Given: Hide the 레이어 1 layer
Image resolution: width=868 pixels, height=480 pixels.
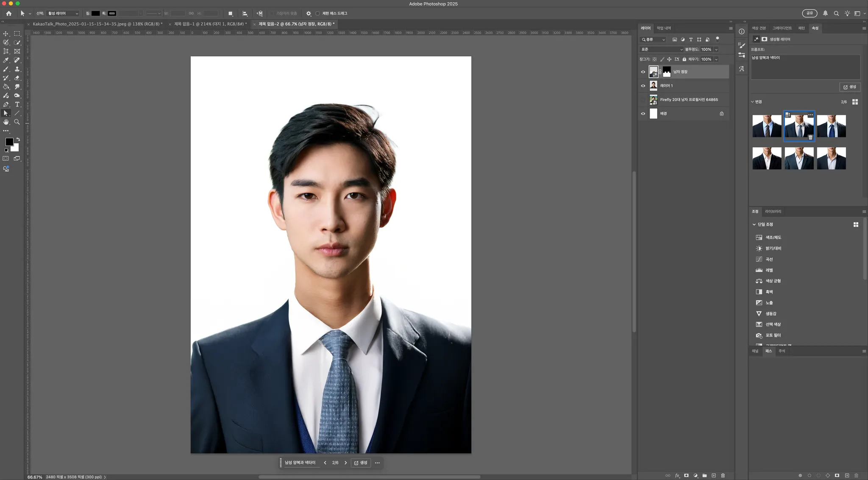Looking at the screenshot, I should tap(643, 86).
